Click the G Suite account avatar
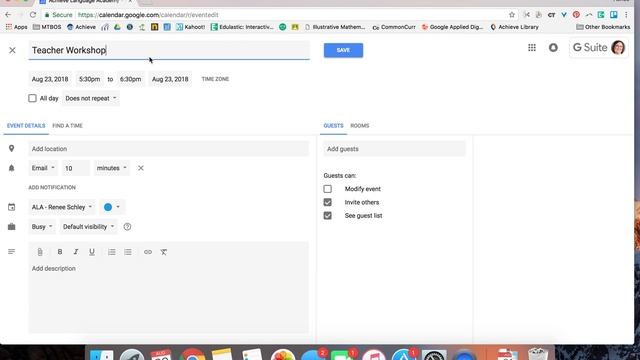The image size is (640, 360). point(618,48)
